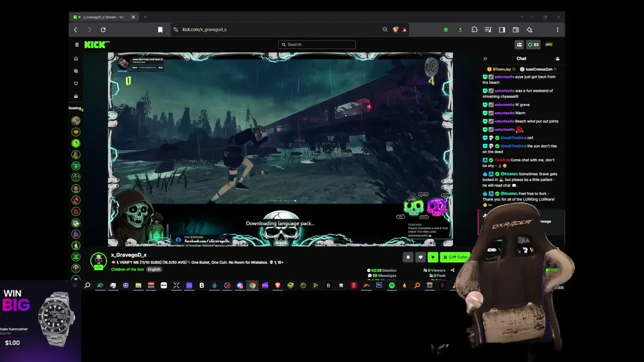The image size is (644, 362).
Task: Go back in the browser
Action: (75, 30)
